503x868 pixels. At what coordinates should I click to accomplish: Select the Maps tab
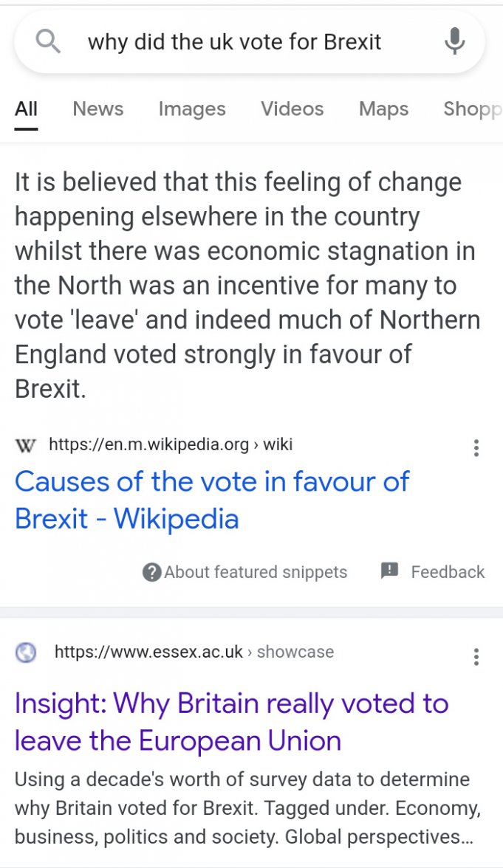tap(383, 108)
